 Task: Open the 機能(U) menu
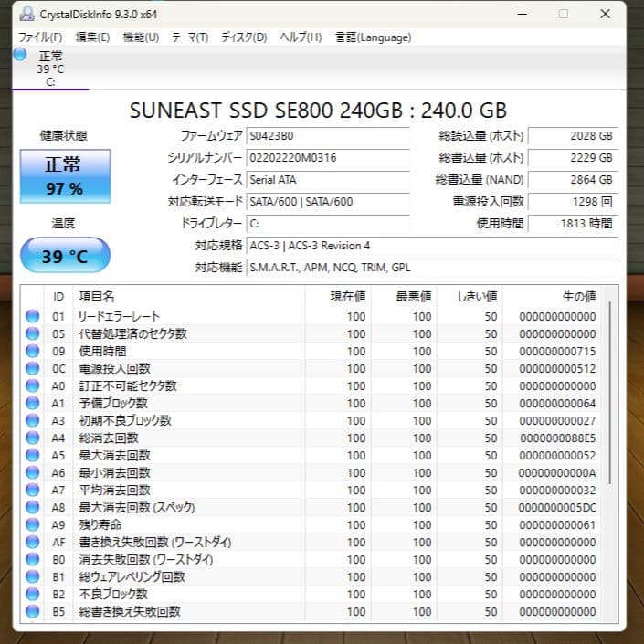click(x=141, y=37)
